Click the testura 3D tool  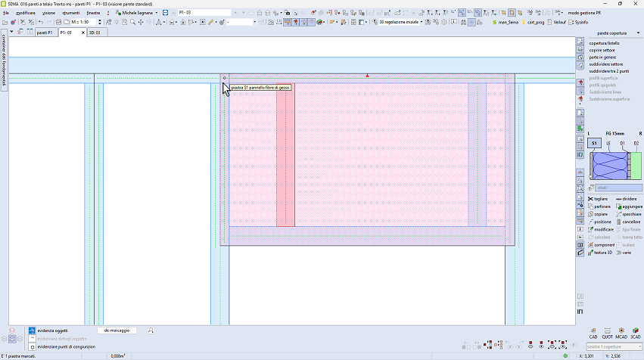604,253
